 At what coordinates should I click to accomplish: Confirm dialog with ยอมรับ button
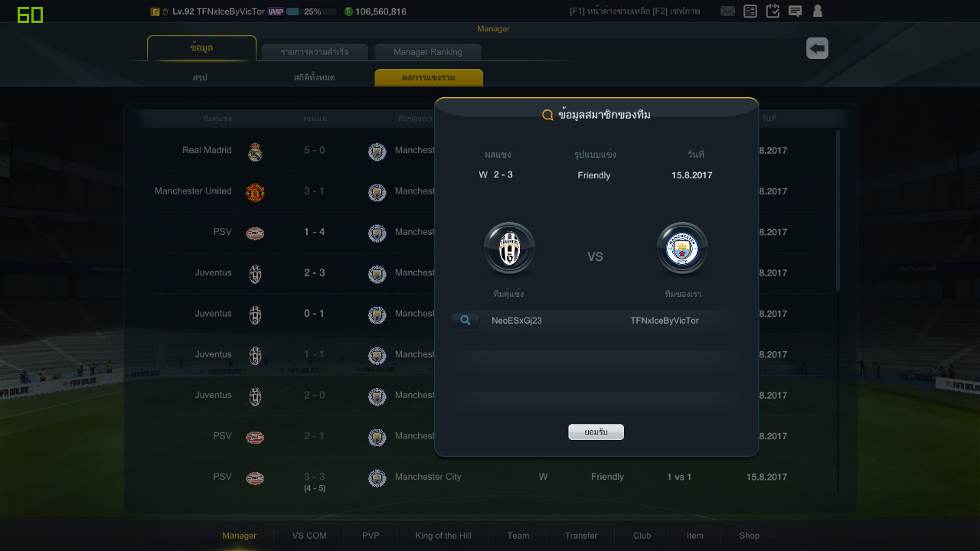596,432
